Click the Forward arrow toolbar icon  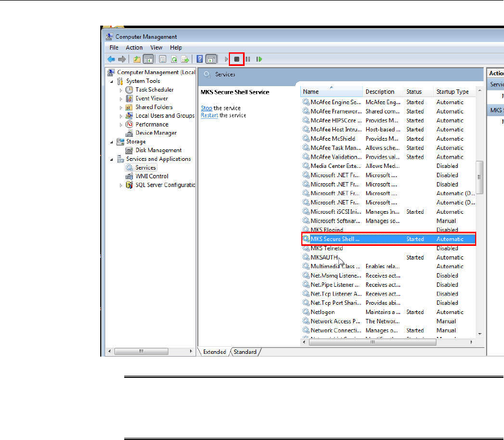[122, 59]
